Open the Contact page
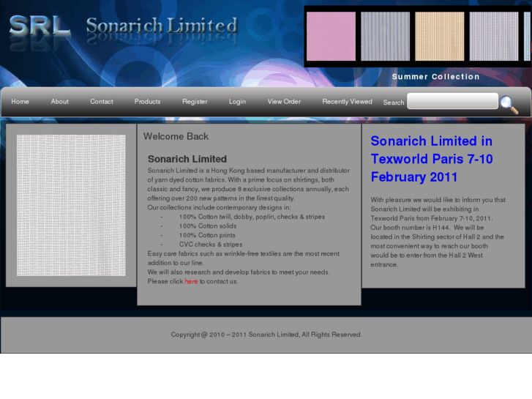The height and width of the screenshot is (399, 532). pyautogui.click(x=102, y=102)
